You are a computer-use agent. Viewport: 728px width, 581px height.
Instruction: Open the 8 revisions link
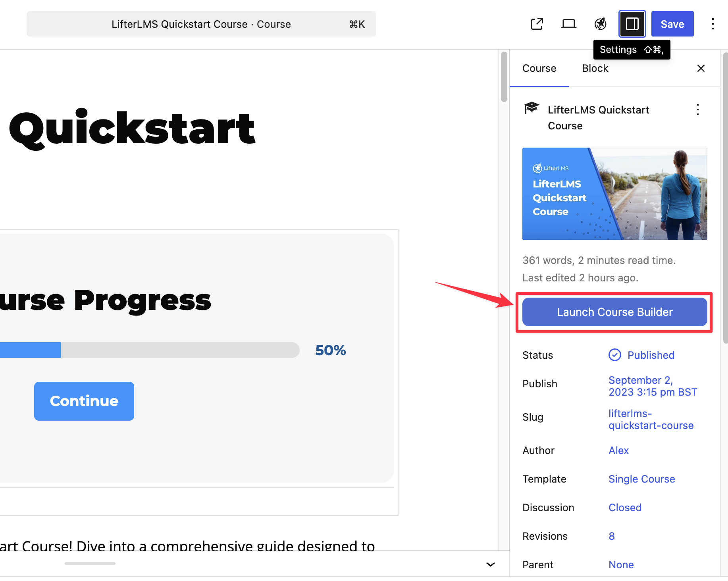pos(612,536)
